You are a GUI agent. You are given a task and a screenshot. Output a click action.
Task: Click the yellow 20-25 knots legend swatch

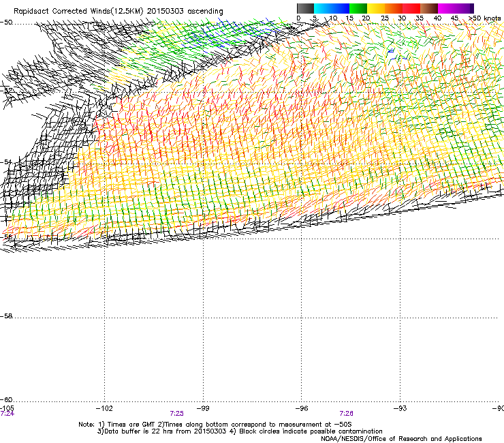click(376, 8)
